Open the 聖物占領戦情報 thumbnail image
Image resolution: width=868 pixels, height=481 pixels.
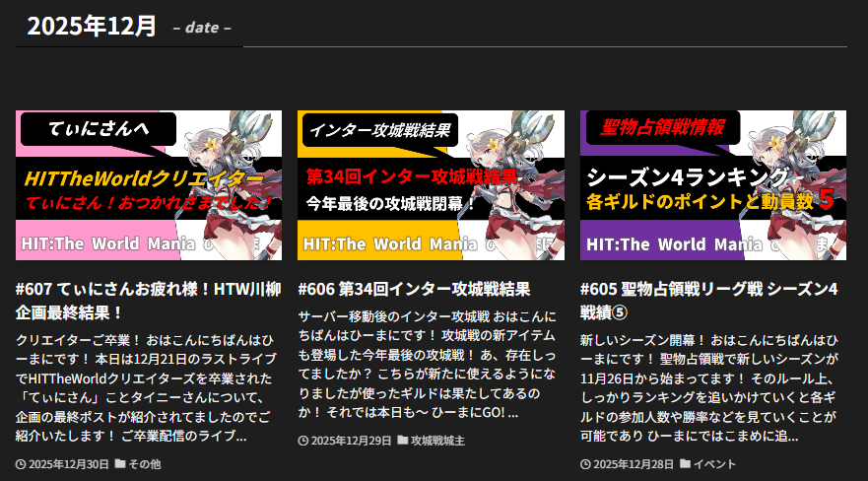point(713,185)
